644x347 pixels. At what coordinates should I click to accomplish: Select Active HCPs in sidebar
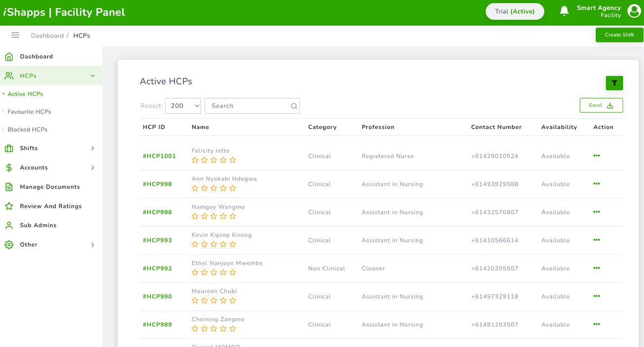pyautogui.click(x=25, y=94)
